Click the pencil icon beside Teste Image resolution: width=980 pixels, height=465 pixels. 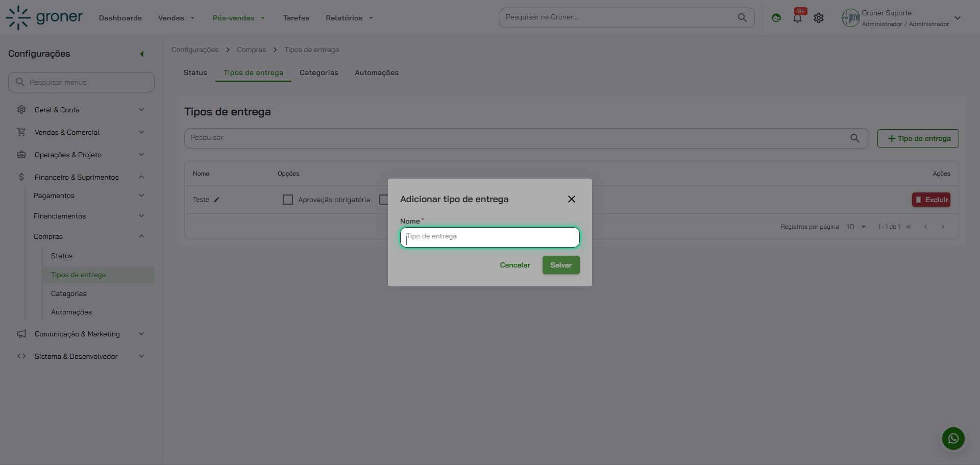tap(216, 200)
